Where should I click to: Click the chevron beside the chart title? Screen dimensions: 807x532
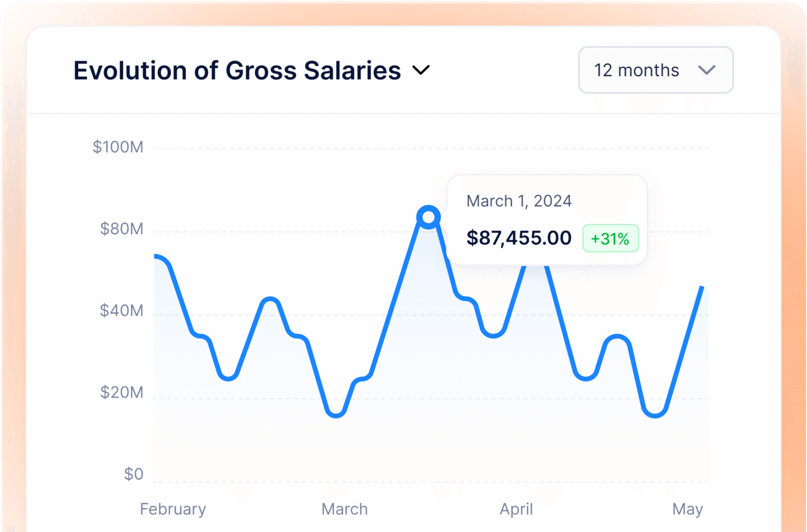tap(421, 70)
